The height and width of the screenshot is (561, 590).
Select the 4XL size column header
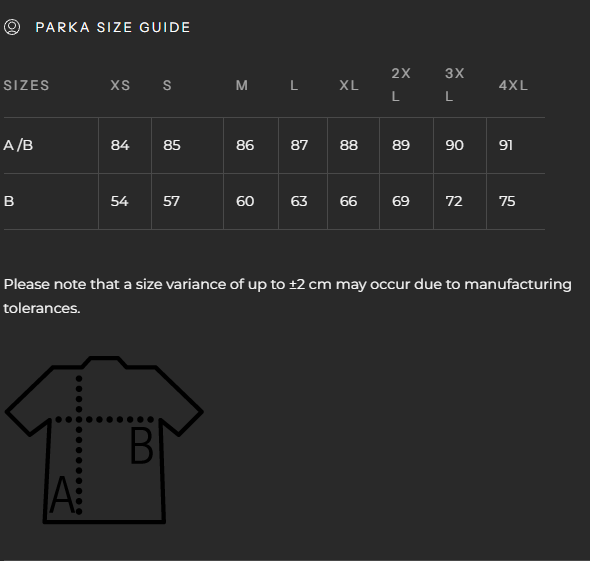click(513, 85)
